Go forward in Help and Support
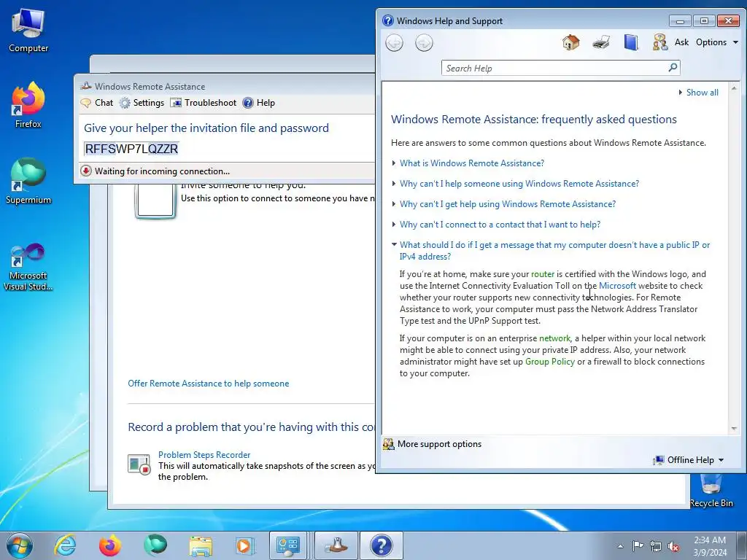Image resolution: width=747 pixels, height=560 pixels. [x=424, y=43]
